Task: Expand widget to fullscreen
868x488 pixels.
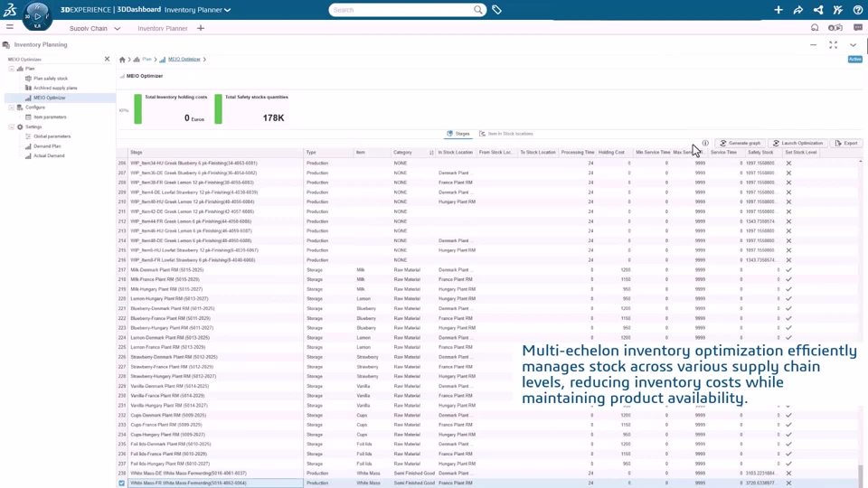Action: click(833, 45)
